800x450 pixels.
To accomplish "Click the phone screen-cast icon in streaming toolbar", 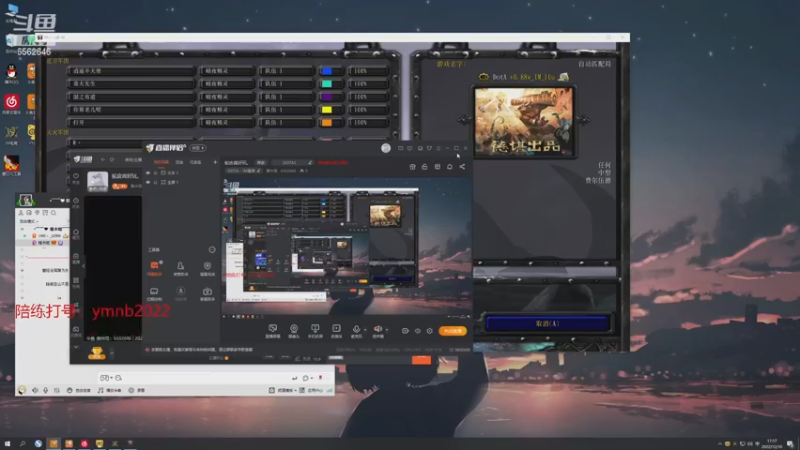I will click(x=315, y=329).
